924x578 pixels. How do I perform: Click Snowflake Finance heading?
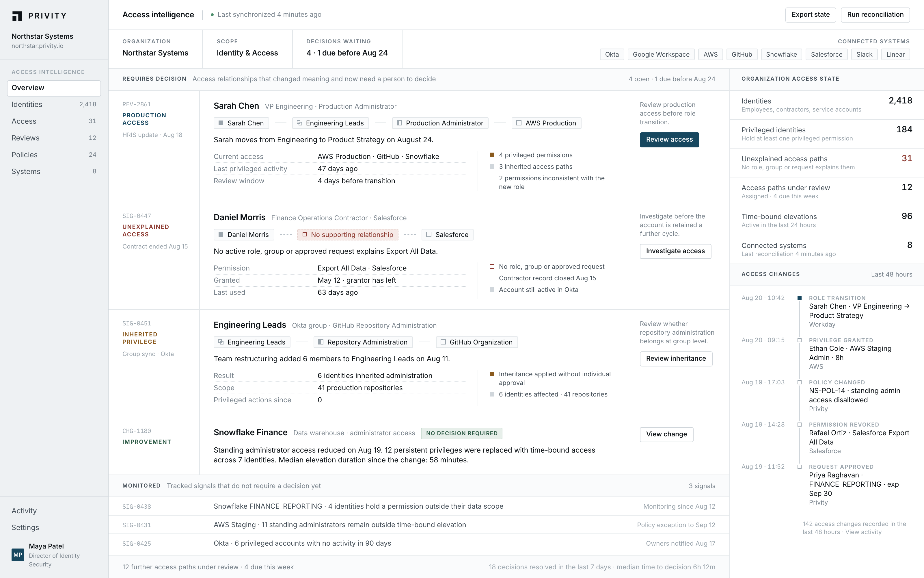tap(250, 432)
